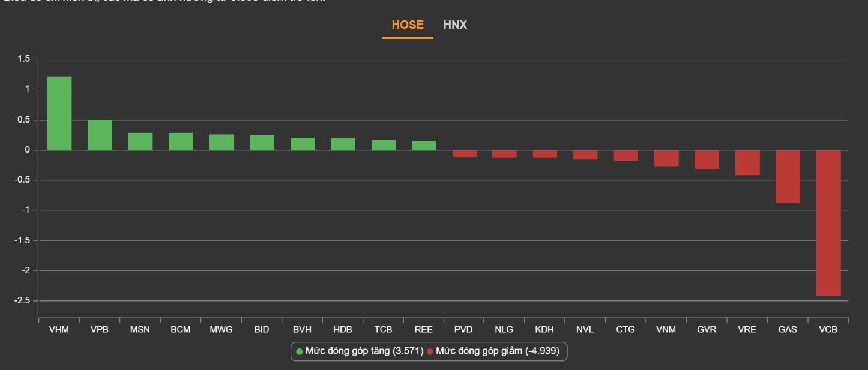The image size is (868, 370).
Task: Select the green BCM bar
Action: pyautogui.click(x=181, y=141)
